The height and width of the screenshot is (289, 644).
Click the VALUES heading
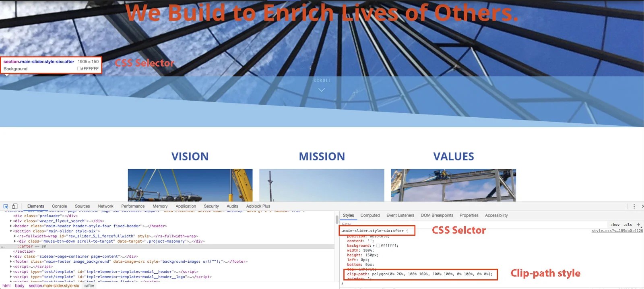pyautogui.click(x=454, y=156)
